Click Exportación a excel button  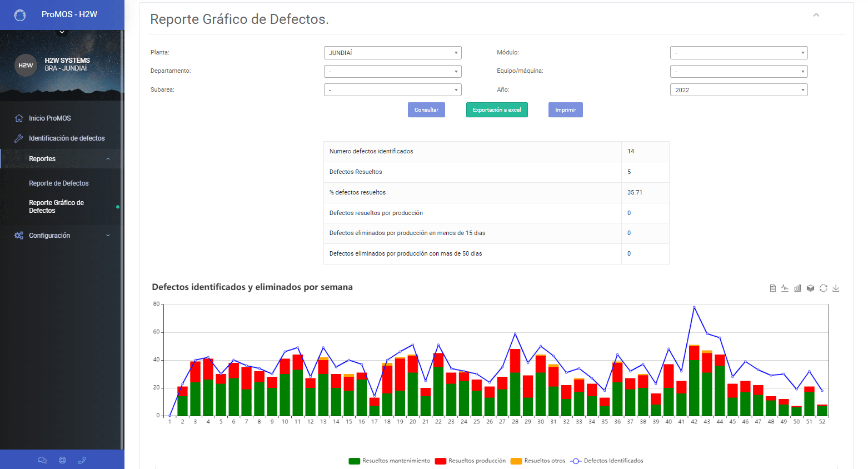[x=497, y=110]
